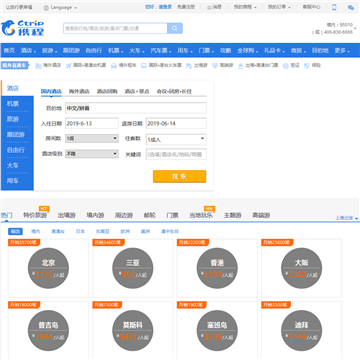Click the 免费注册 register link
The image size is (360, 360).
click(186, 7)
